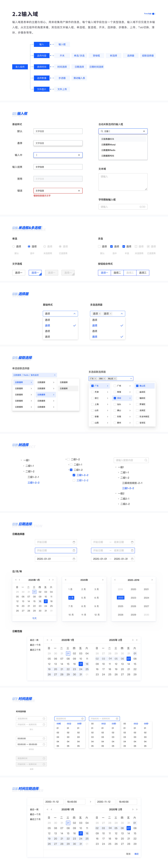Viewport: 168px width, 868px height.
Task: Click the 选中 selected radio button under 单选
Action: (29, 246)
